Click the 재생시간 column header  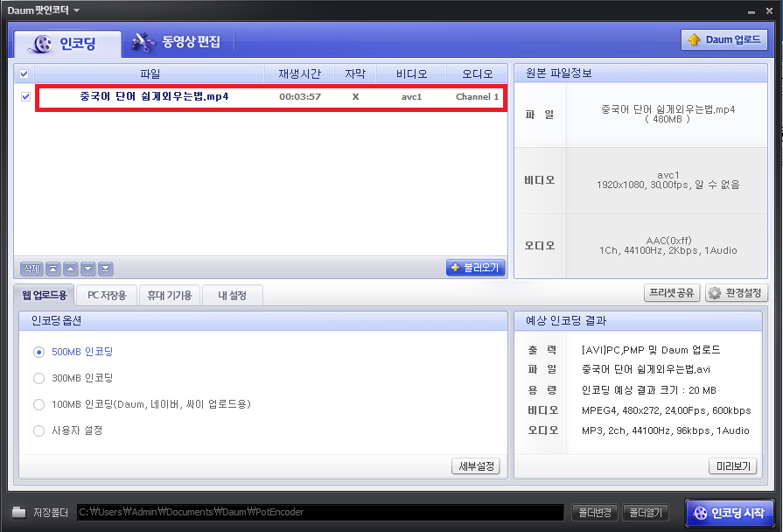[x=299, y=73]
